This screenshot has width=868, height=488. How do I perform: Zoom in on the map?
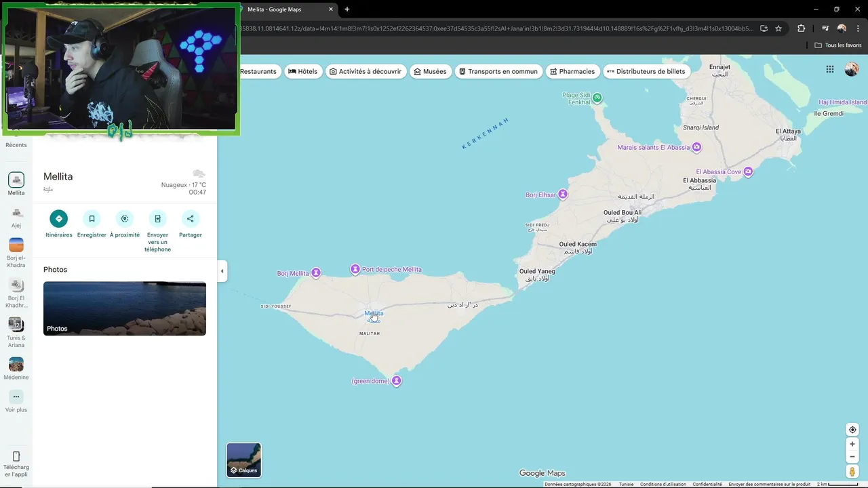coord(852,444)
